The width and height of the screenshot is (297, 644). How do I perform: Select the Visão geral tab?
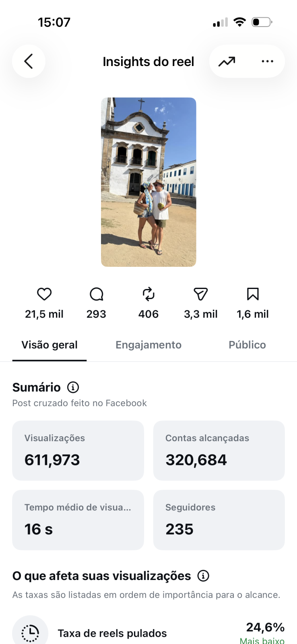tap(49, 345)
